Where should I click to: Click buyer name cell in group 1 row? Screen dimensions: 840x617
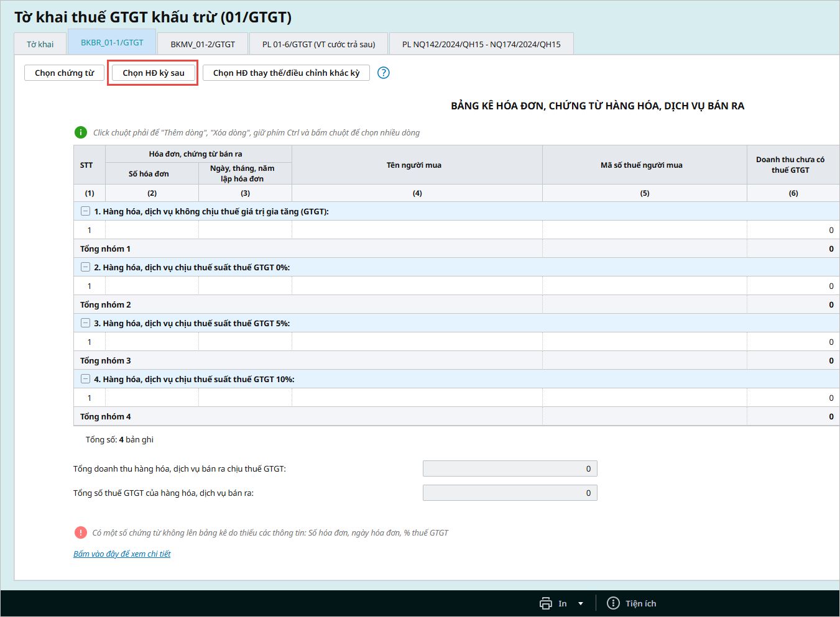417,230
